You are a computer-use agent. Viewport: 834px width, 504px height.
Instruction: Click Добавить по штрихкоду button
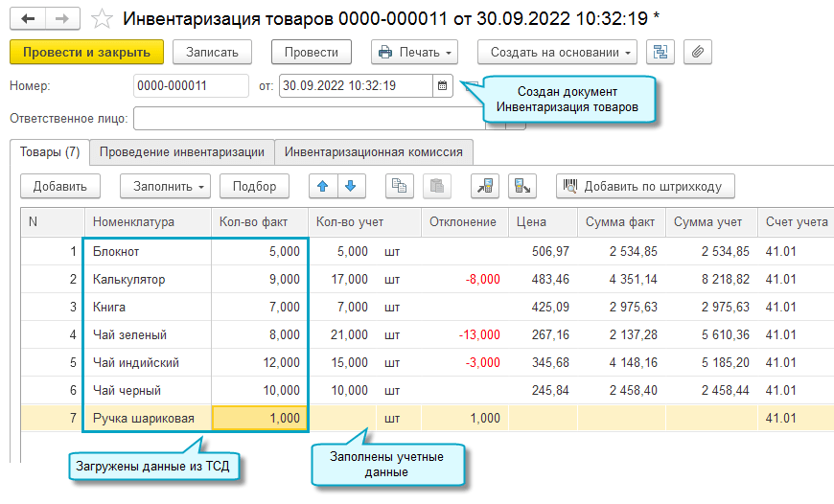point(644,186)
